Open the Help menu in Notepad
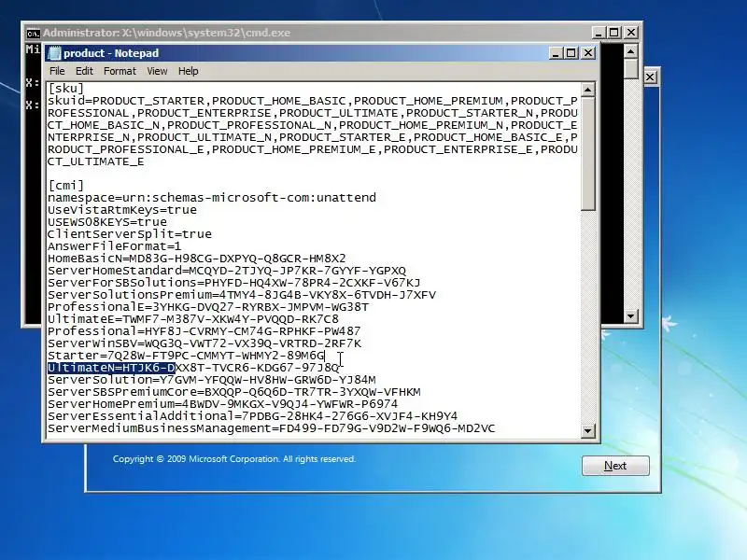Viewport: 747px width, 560px height. [189, 71]
